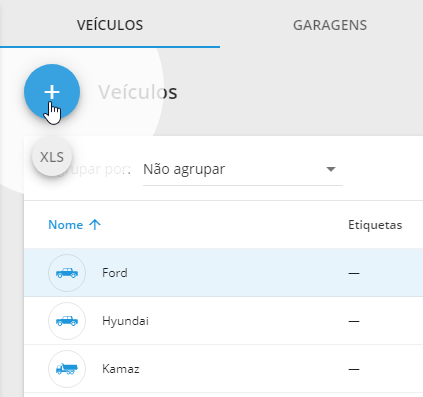Select the Kamaz vehicle name

click(121, 369)
